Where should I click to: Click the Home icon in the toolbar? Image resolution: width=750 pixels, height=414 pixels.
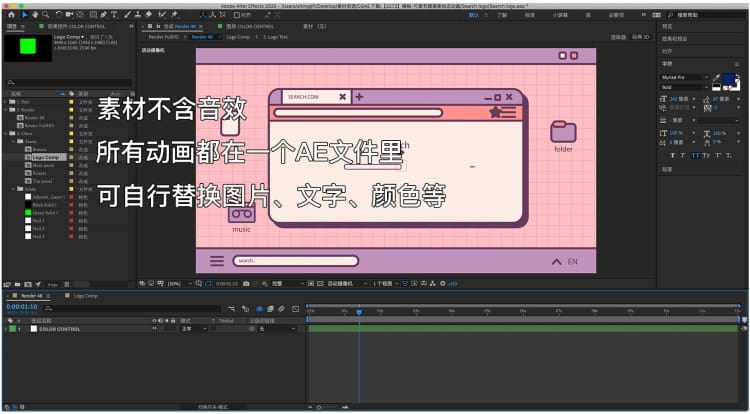pyautogui.click(x=11, y=15)
